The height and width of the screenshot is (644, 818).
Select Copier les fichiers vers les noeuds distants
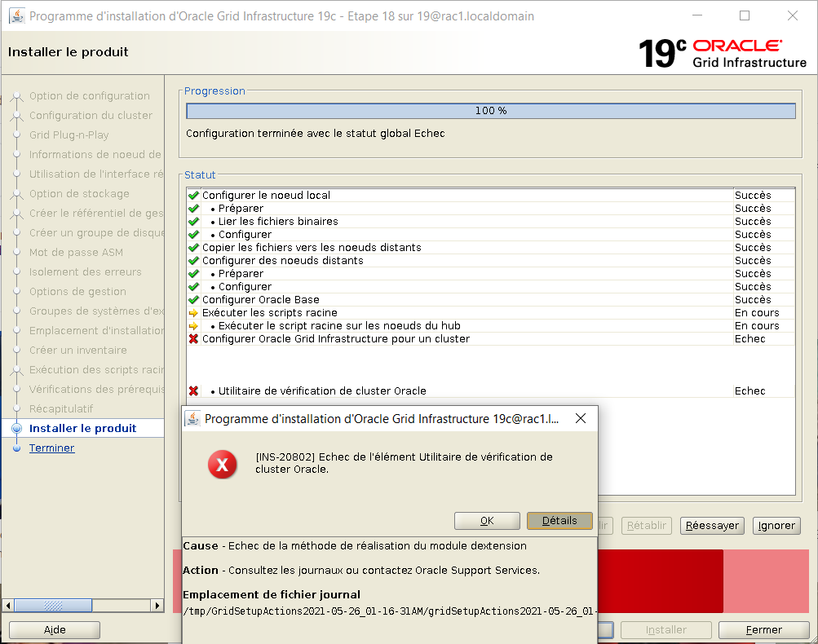[x=312, y=248]
